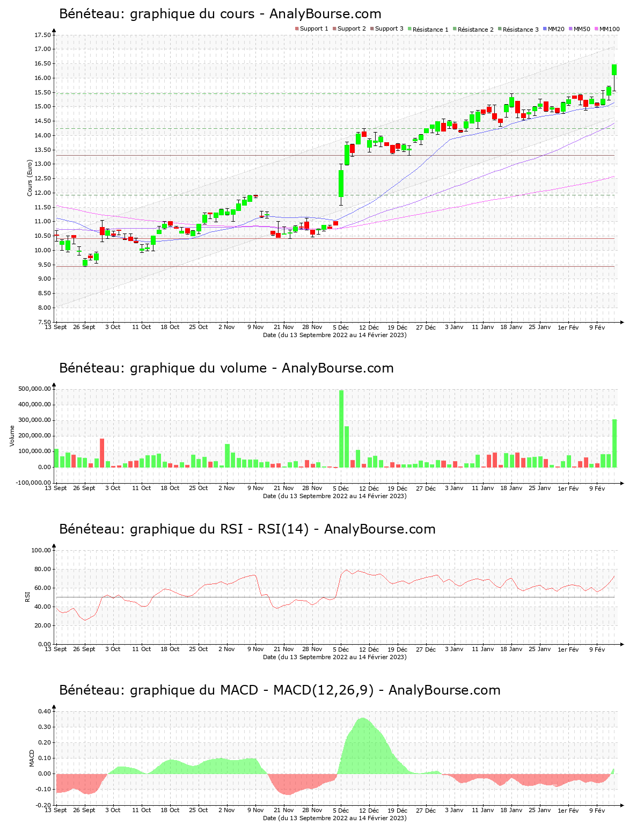Click the '500,000.00' tick on volume chart

35,389
